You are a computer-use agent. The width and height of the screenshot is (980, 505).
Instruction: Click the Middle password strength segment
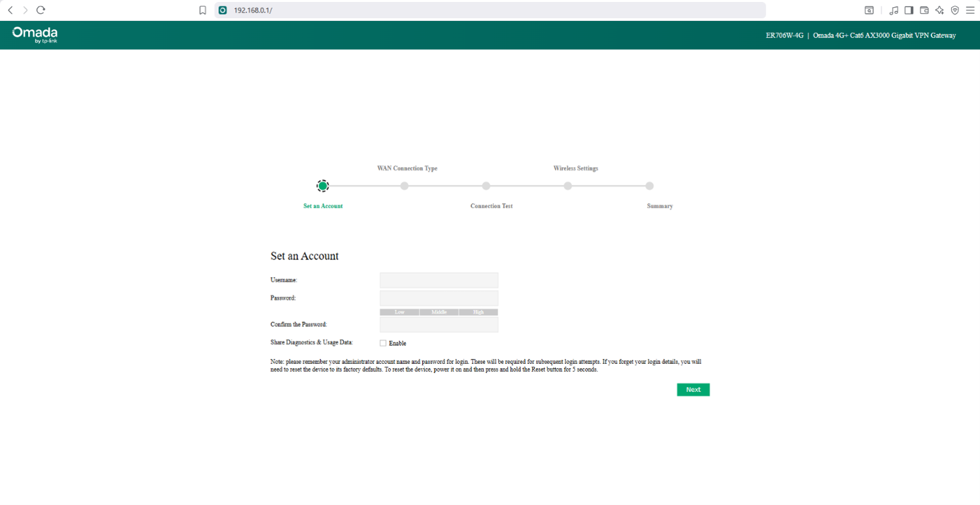[x=439, y=312]
